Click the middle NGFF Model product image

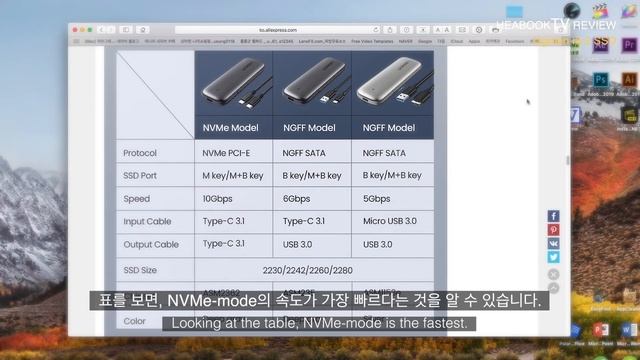click(312, 84)
